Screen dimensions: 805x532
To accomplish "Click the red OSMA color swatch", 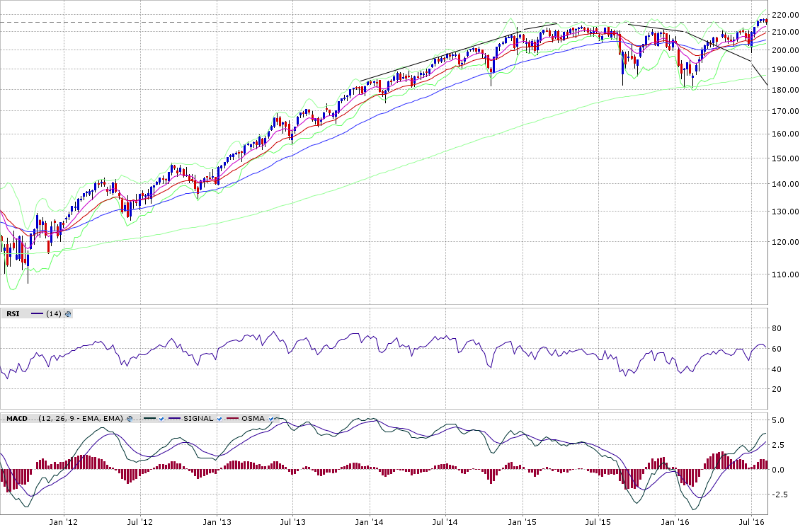I will 232,418.
